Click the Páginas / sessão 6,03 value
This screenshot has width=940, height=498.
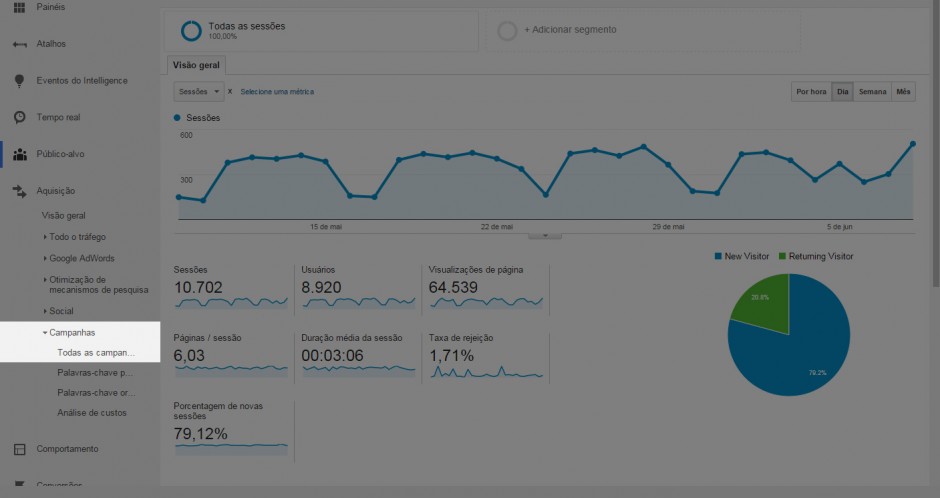[189, 356]
